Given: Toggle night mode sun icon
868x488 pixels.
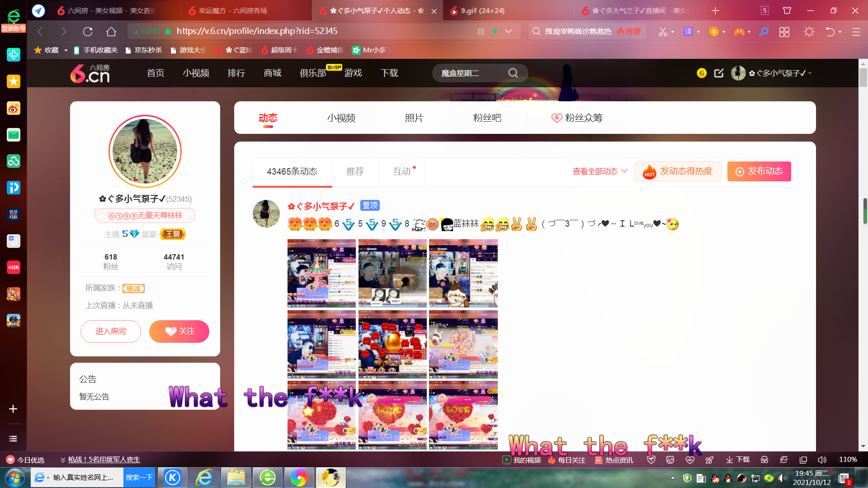Looking at the screenshot, I should (x=809, y=32).
